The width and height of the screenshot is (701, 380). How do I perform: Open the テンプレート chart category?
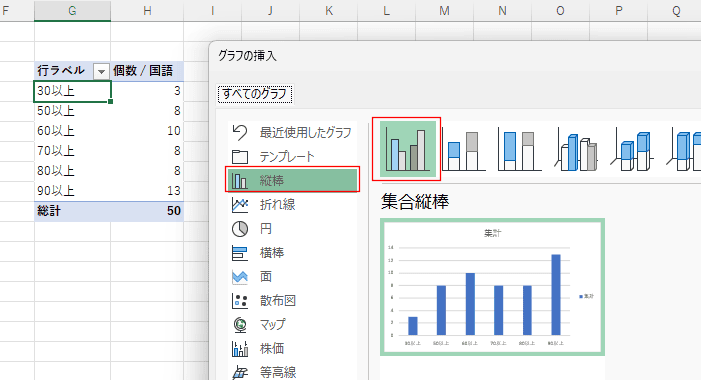pos(292,157)
